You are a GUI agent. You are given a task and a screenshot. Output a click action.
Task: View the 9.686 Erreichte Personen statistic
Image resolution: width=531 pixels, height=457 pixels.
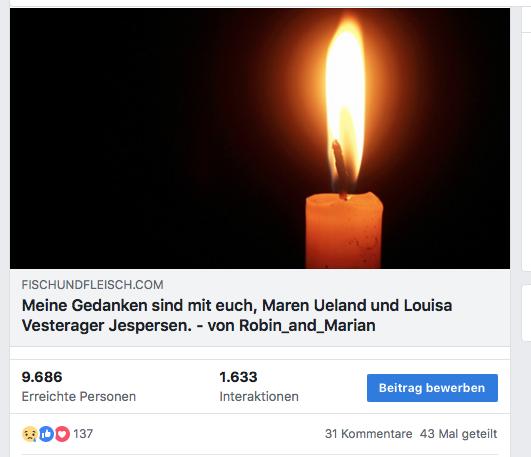[79, 387]
